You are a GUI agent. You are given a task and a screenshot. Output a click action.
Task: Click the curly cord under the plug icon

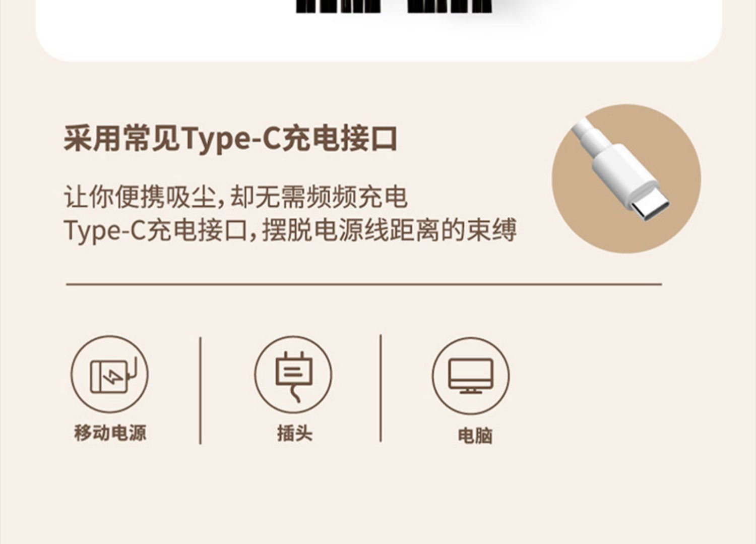pyautogui.click(x=295, y=393)
